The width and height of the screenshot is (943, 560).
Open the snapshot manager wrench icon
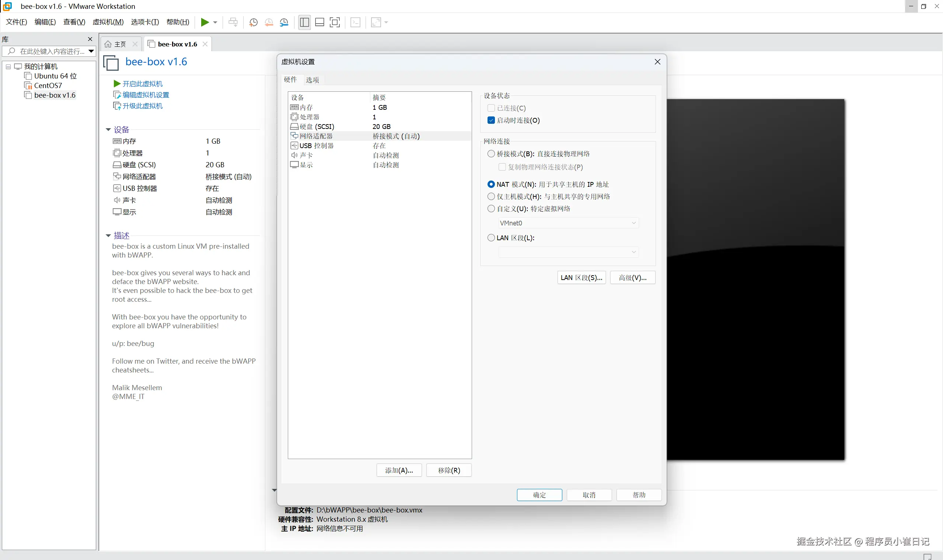tap(284, 22)
